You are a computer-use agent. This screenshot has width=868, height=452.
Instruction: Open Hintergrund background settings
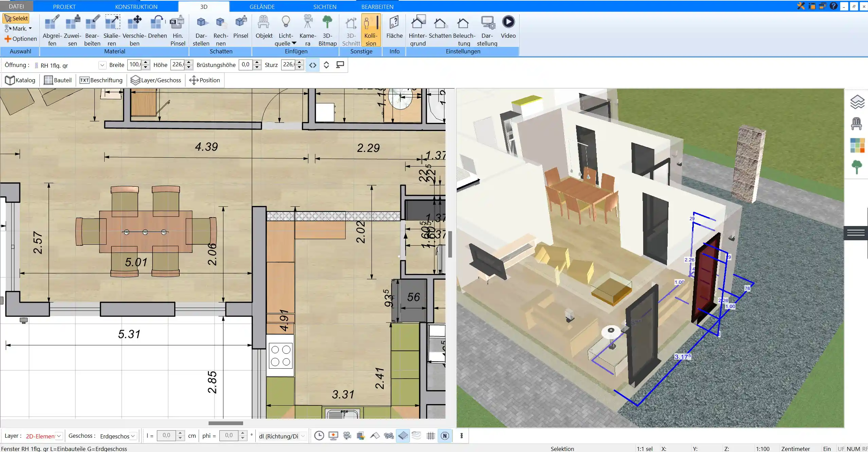tap(418, 31)
